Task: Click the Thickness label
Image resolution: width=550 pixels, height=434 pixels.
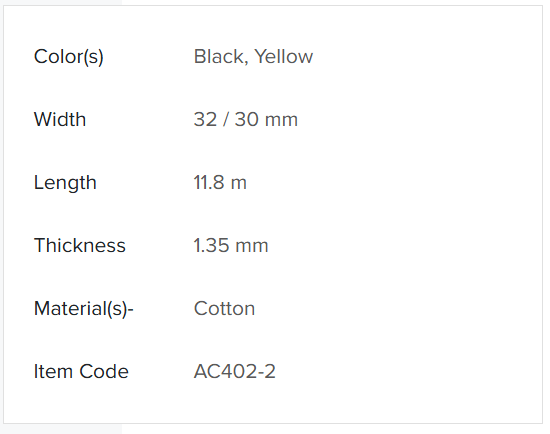Action: coord(80,245)
